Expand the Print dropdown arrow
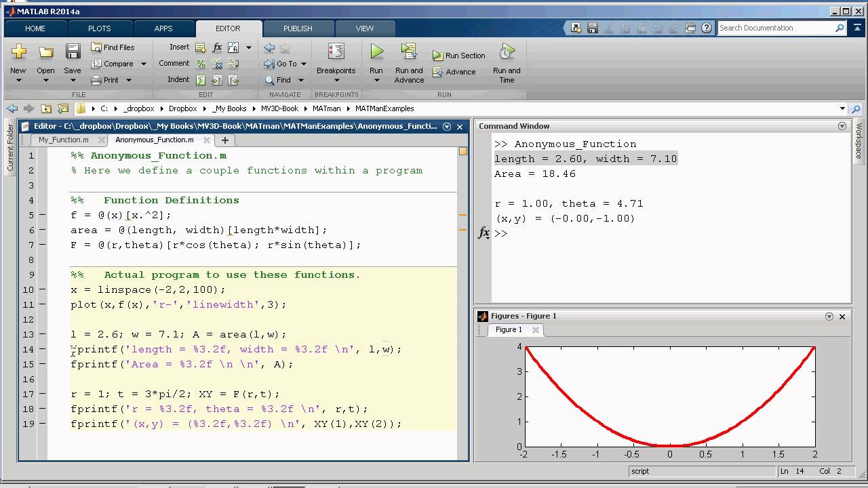Image resolution: width=868 pixels, height=488 pixels. 129,80
